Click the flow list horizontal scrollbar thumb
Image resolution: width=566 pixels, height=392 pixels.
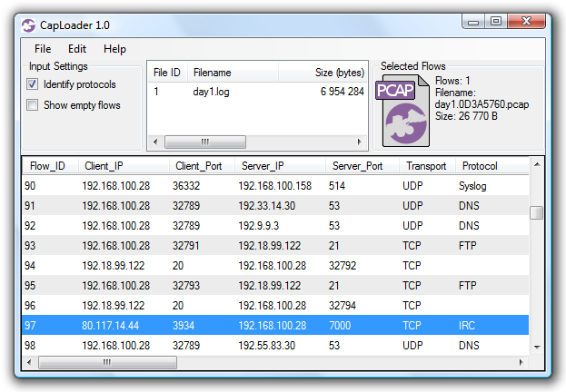tap(107, 362)
